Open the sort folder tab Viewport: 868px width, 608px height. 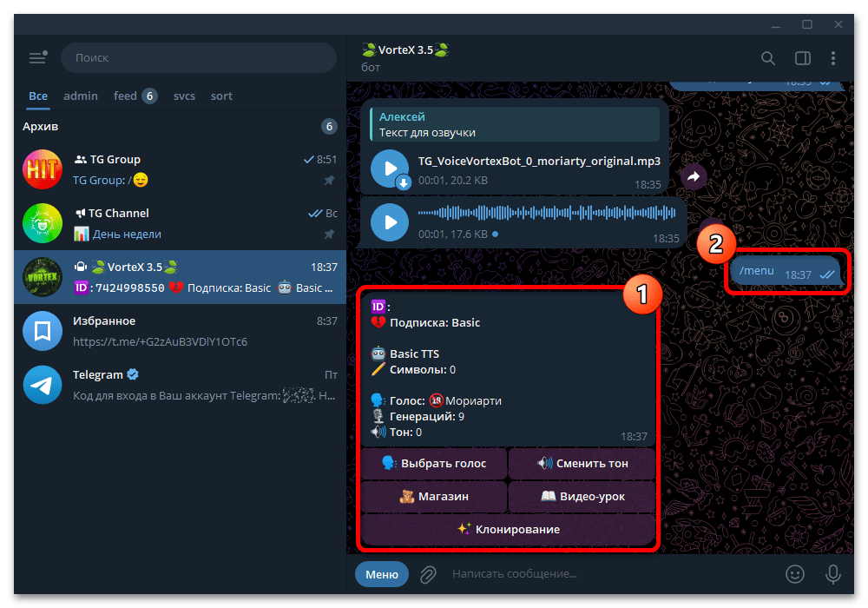(221, 96)
